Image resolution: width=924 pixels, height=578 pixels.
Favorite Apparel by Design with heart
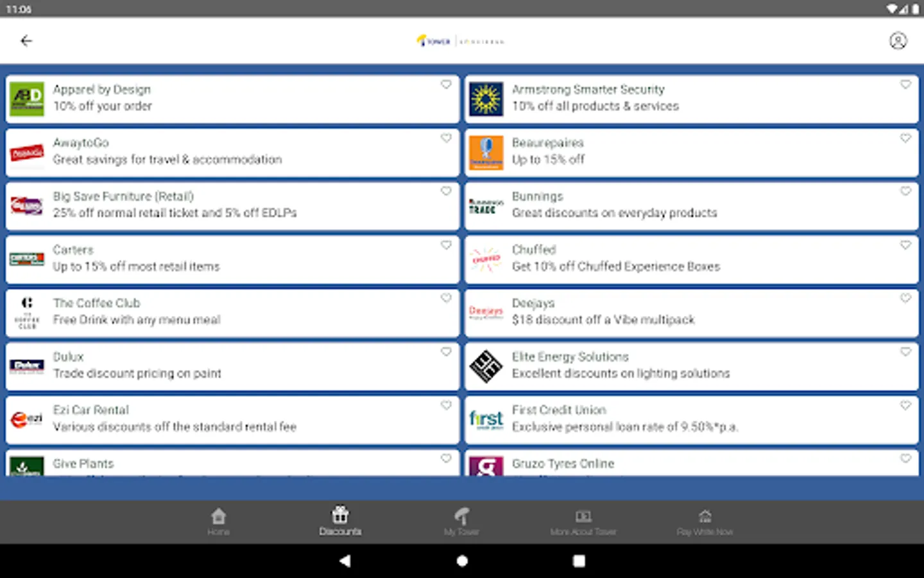(x=446, y=85)
